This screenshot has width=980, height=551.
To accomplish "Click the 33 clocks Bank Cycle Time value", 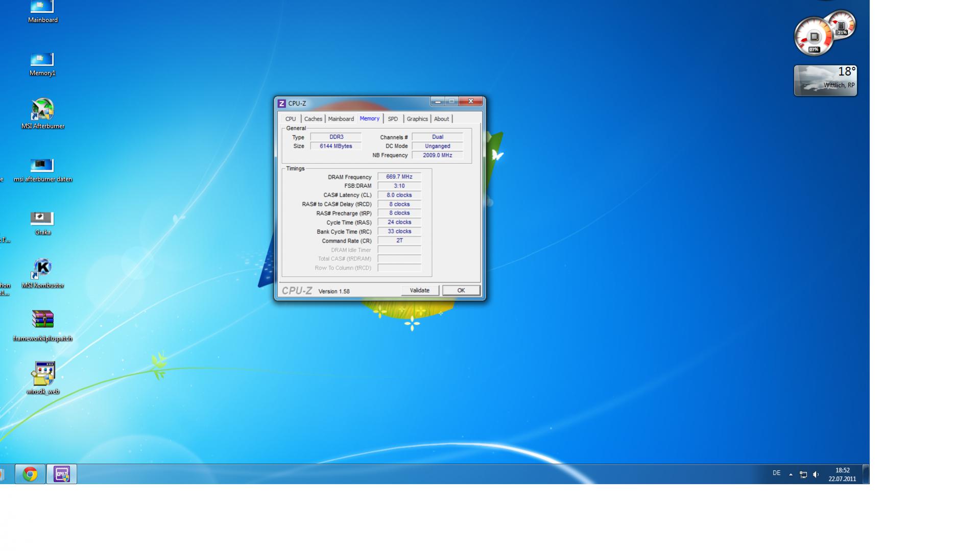I will (x=399, y=231).
